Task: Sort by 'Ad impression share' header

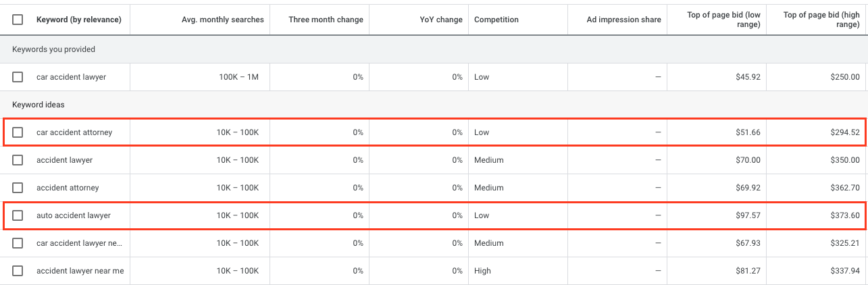Action: tap(623, 20)
